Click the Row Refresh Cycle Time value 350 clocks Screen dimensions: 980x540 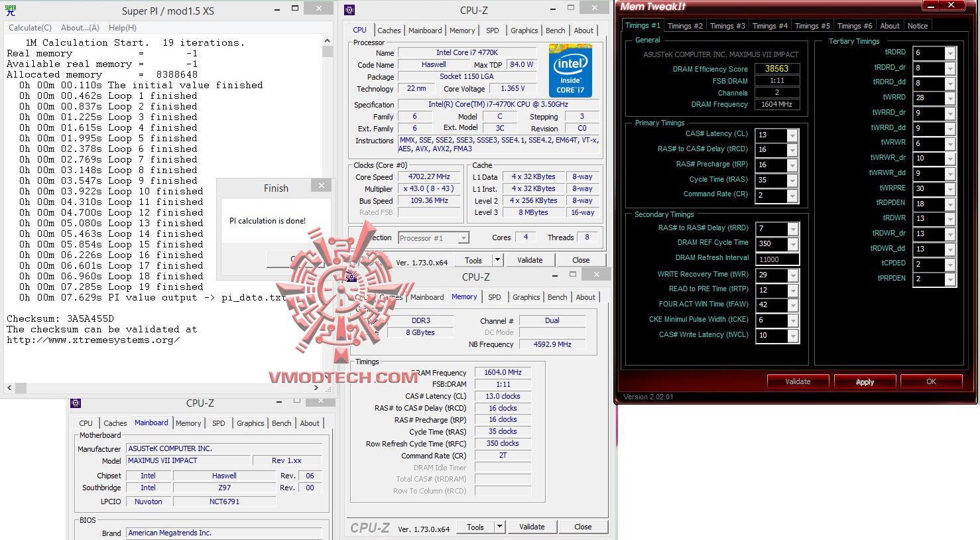click(503, 444)
